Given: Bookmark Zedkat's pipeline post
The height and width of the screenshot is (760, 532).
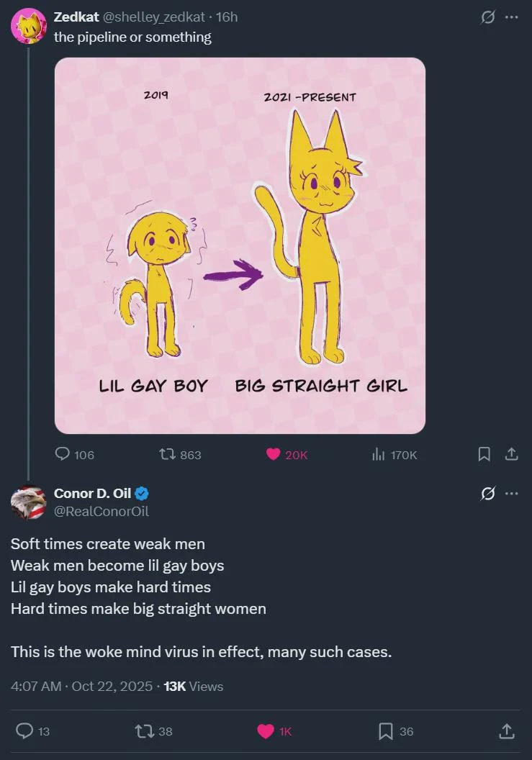Looking at the screenshot, I should tap(484, 454).
